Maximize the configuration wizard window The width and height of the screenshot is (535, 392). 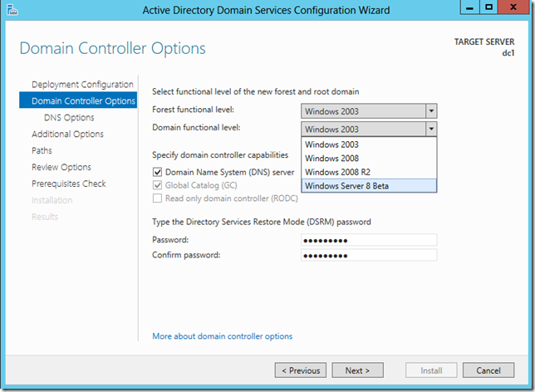tap(489, 7)
